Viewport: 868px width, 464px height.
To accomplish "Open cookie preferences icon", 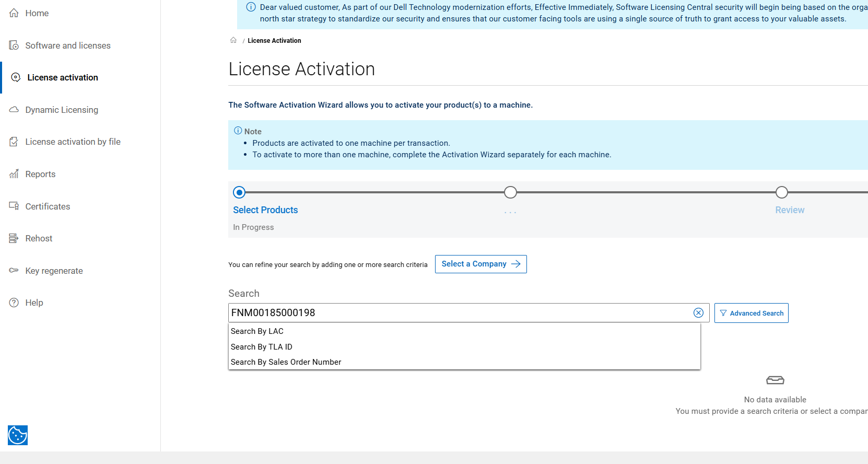I will point(18,435).
